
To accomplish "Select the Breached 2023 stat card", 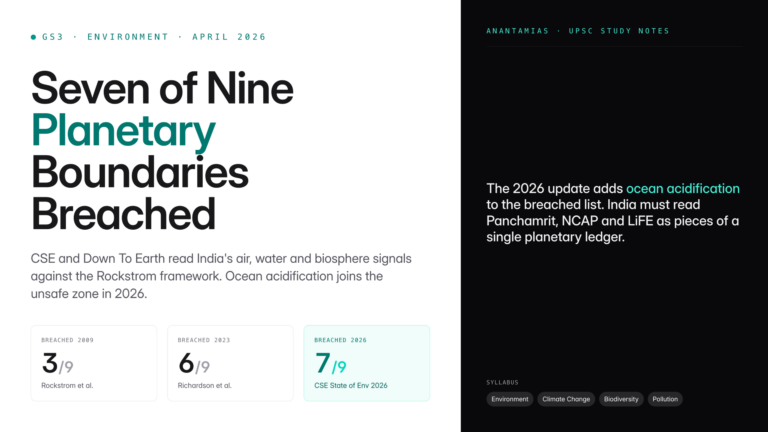I will [230, 363].
